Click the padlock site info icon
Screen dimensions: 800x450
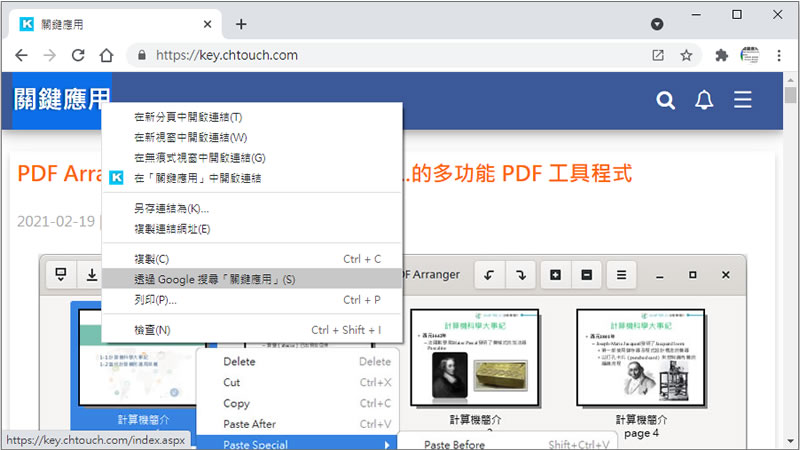142,55
